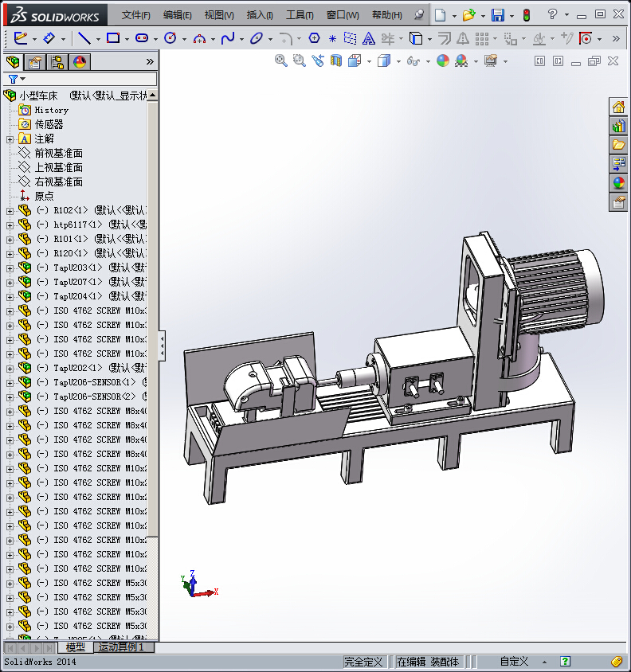Viewport: 631px width, 672px height.
Task: Open Custom Properties task pane
Action: pos(618,202)
